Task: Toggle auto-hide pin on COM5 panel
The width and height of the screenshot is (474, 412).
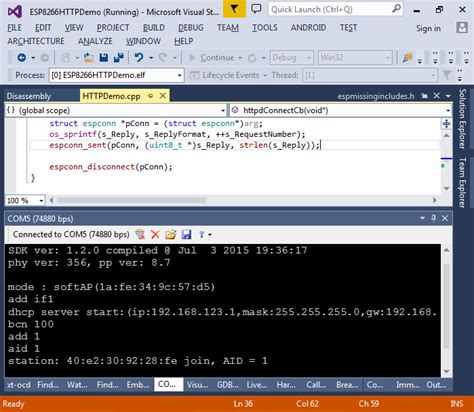Action: pos(433,218)
